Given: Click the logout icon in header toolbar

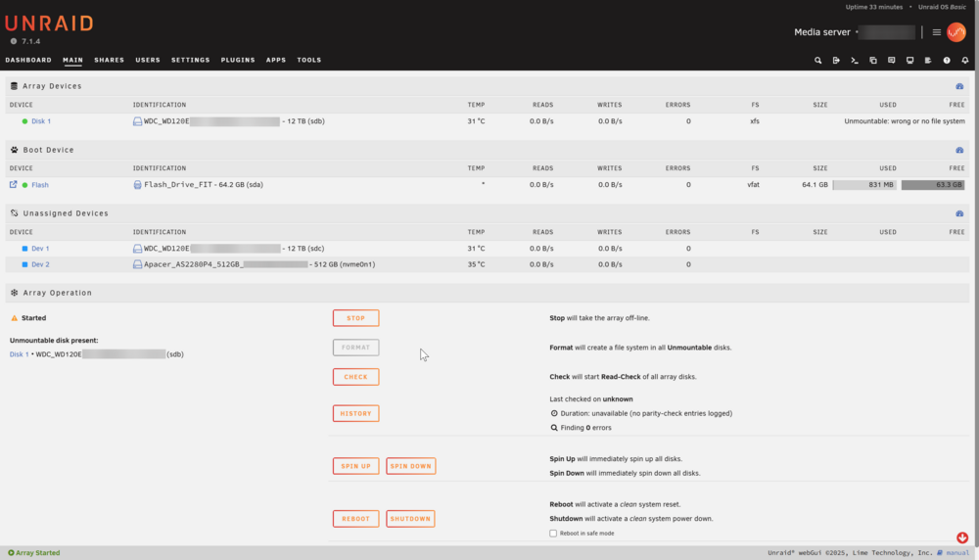Looking at the screenshot, I should pyautogui.click(x=836, y=61).
